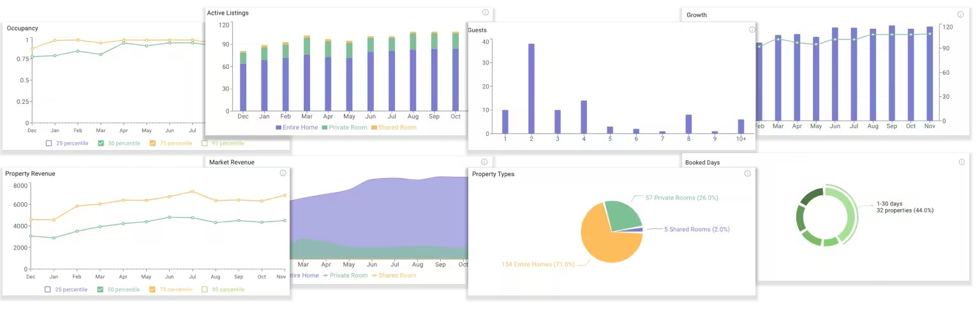Select the Jun bar in Growth chart

(835, 74)
